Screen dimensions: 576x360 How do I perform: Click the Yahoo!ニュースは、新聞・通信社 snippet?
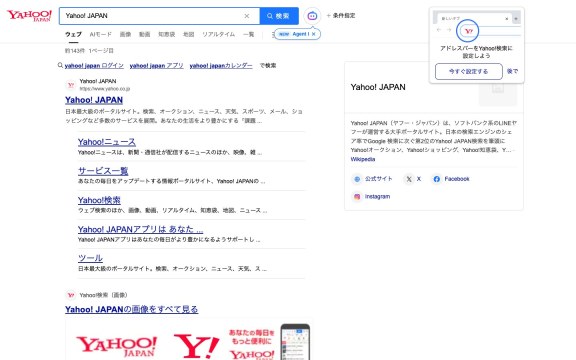click(x=170, y=152)
